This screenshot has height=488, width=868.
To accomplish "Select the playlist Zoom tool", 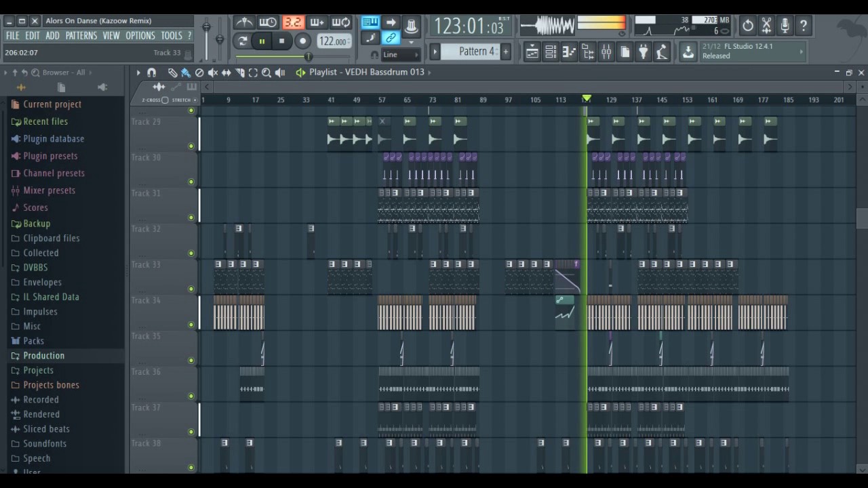I will click(x=267, y=73).
